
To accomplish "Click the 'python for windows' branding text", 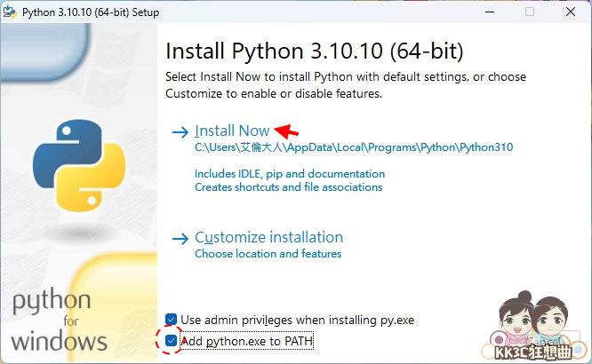I will click(57, 320).
